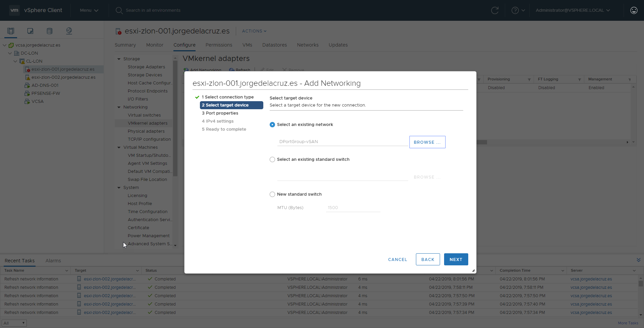Click the VCSA virtual machine icon
Screen dimensions: 644x328
pyautogui.click(x=27, y=102)
